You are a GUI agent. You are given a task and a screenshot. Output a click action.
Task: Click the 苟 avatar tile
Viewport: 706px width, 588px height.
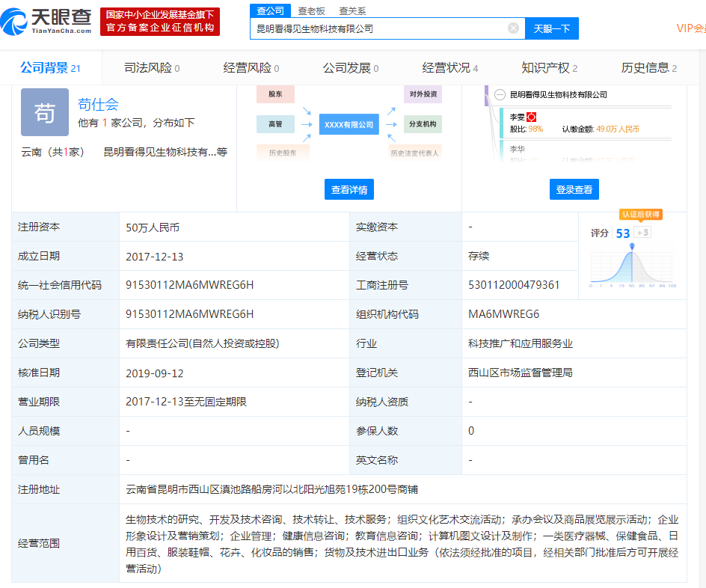[44, 112]
